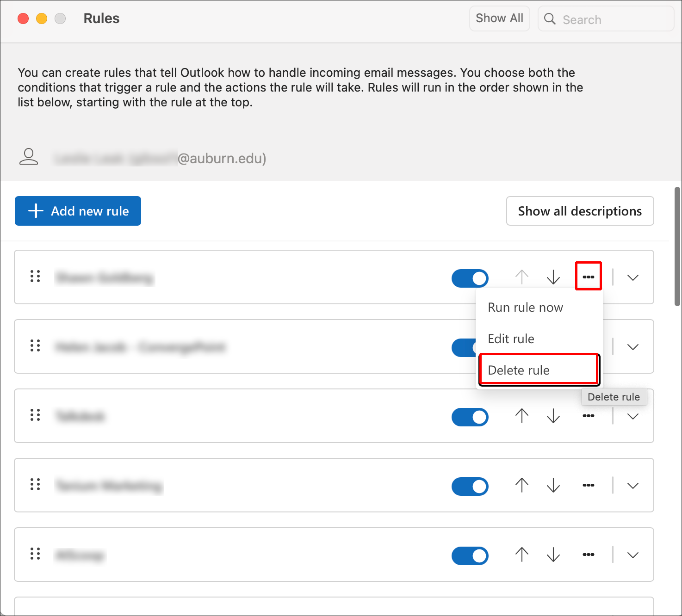Select Run rule now from the menu

point(525,307)
